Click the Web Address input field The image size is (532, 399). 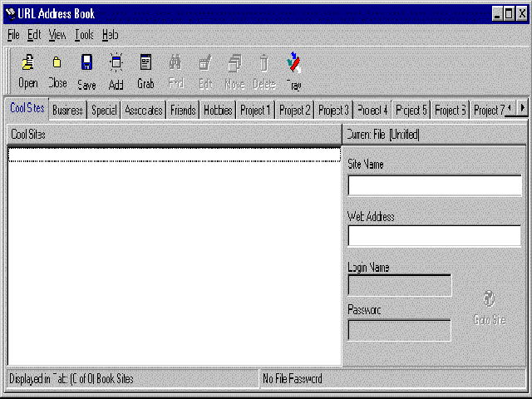(x=434, y=236)
